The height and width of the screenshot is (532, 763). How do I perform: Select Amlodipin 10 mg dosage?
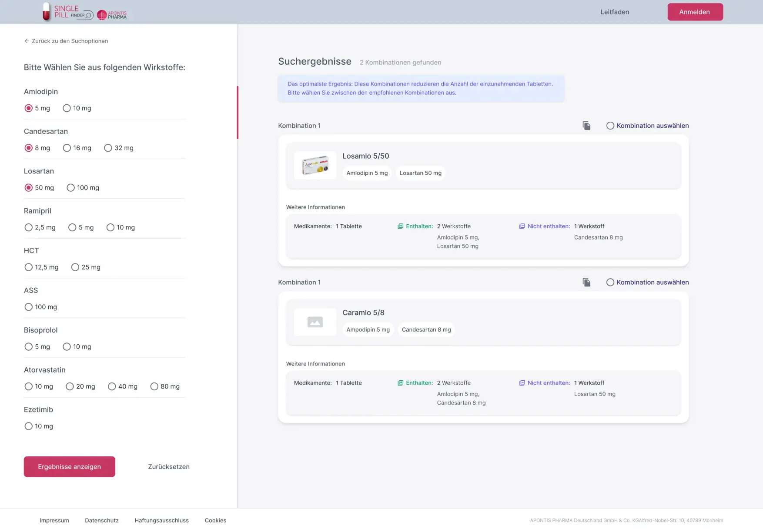tap(67, 108)
